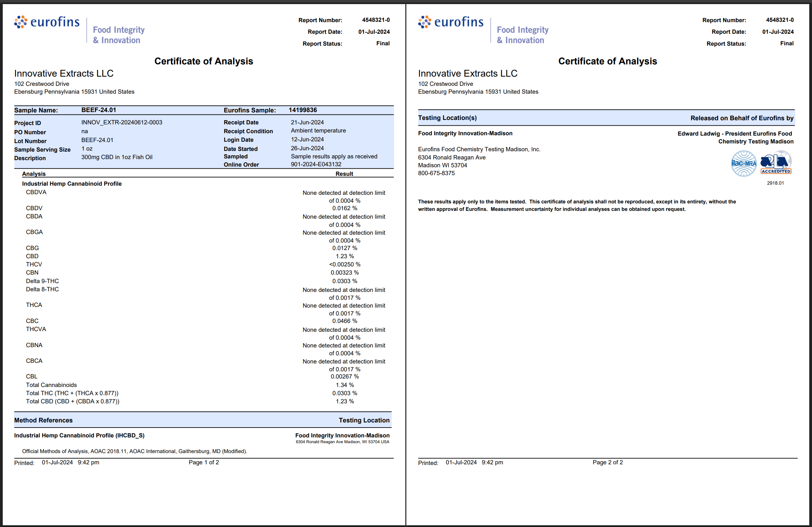Click the Method References section header
The height and width of the screenshot is (527, 812).
(x=43, y=420)
